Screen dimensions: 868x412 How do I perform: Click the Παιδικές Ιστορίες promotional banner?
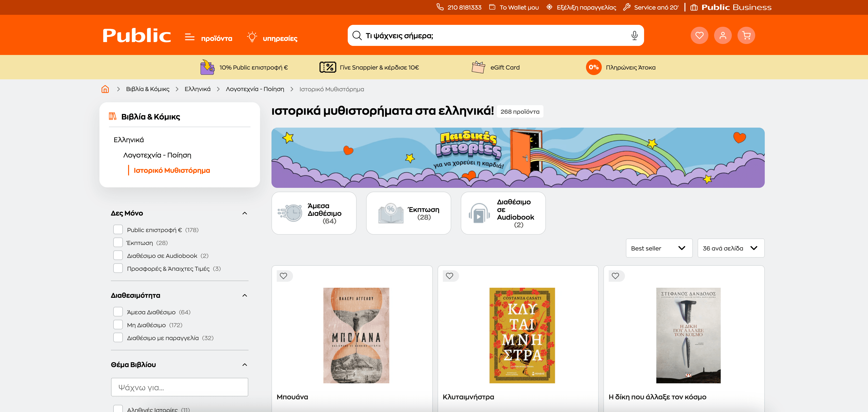[x=518, y=158]
